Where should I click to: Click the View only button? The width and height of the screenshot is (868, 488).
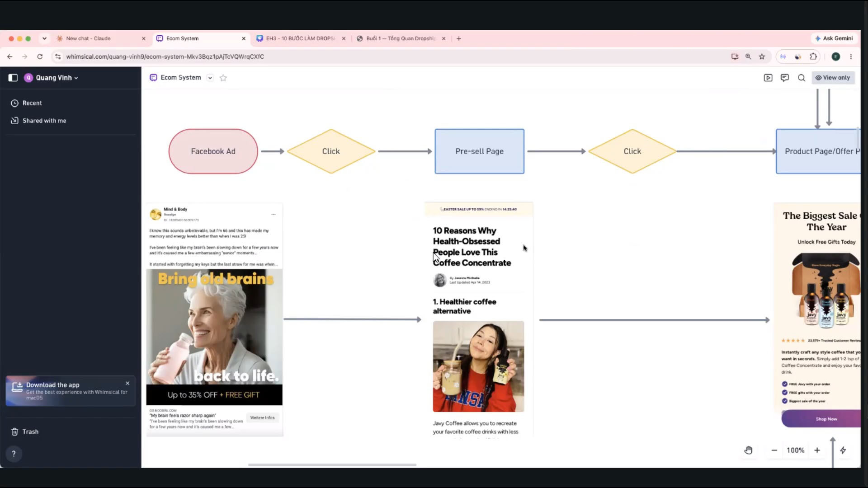[x=833, y=78]
